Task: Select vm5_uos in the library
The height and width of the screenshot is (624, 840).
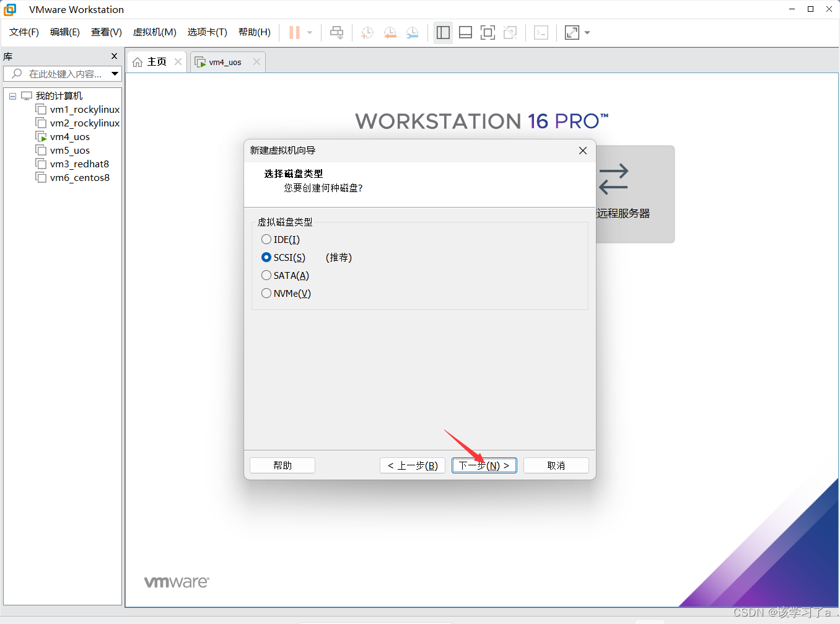Action: pos(70,151)
